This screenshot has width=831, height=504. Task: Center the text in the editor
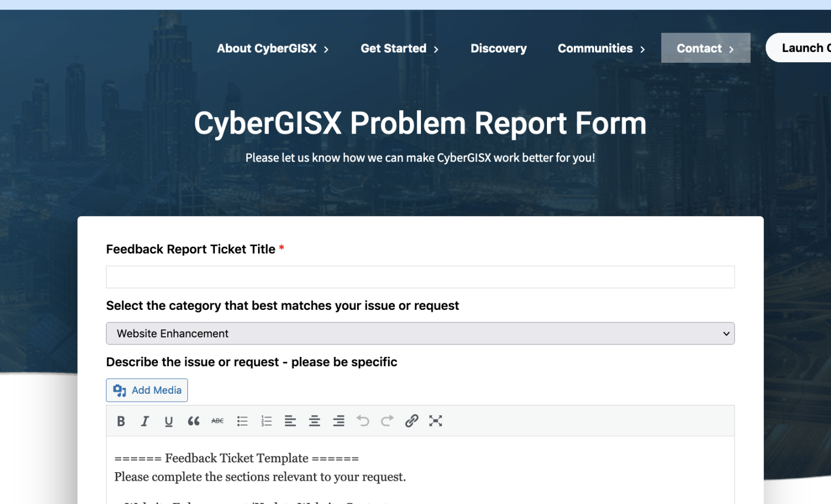pyautogui.click(x=314, y=421)
